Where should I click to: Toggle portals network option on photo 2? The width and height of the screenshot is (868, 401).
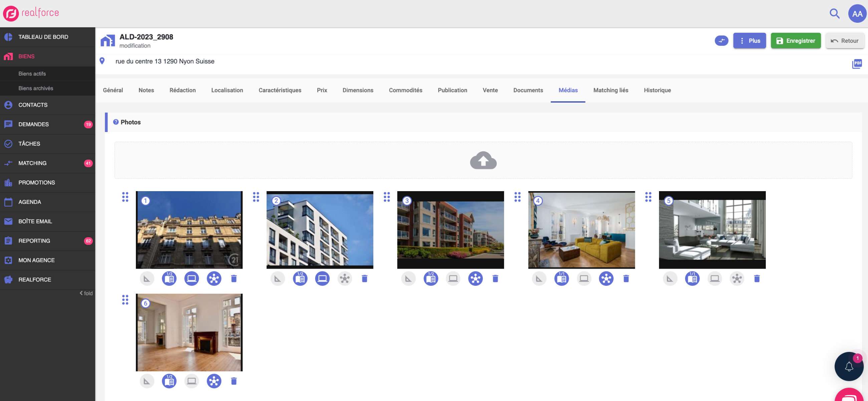click(x=345, y=279)
